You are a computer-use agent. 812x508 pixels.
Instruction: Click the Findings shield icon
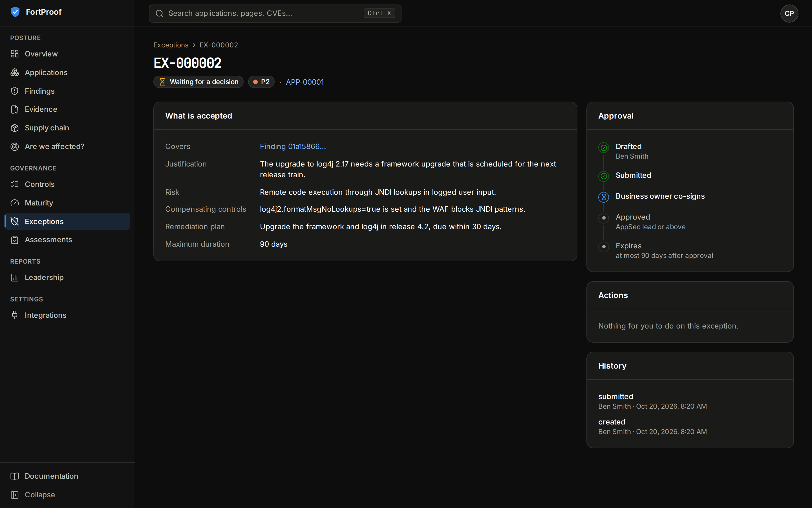coord(14,91)
